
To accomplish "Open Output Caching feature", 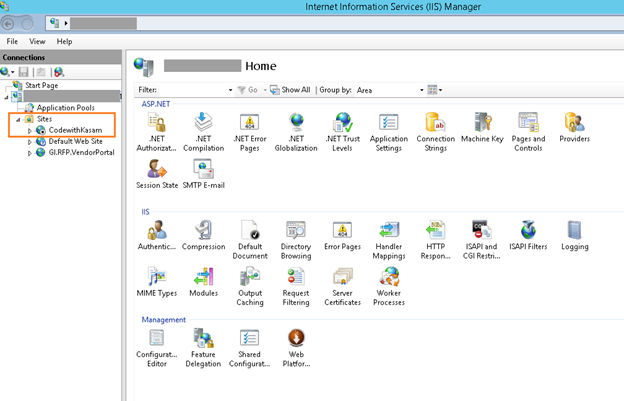I will pyautogui.click(x=250, y=286).
